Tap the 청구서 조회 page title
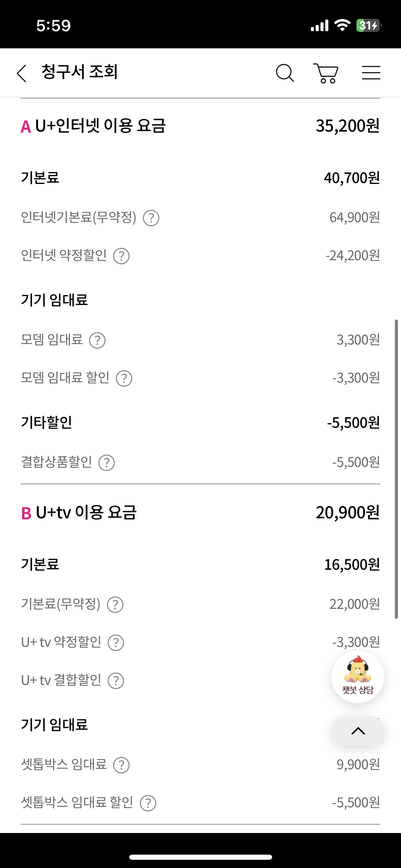This screenshot has width=401, height=868. click(80, 72)
